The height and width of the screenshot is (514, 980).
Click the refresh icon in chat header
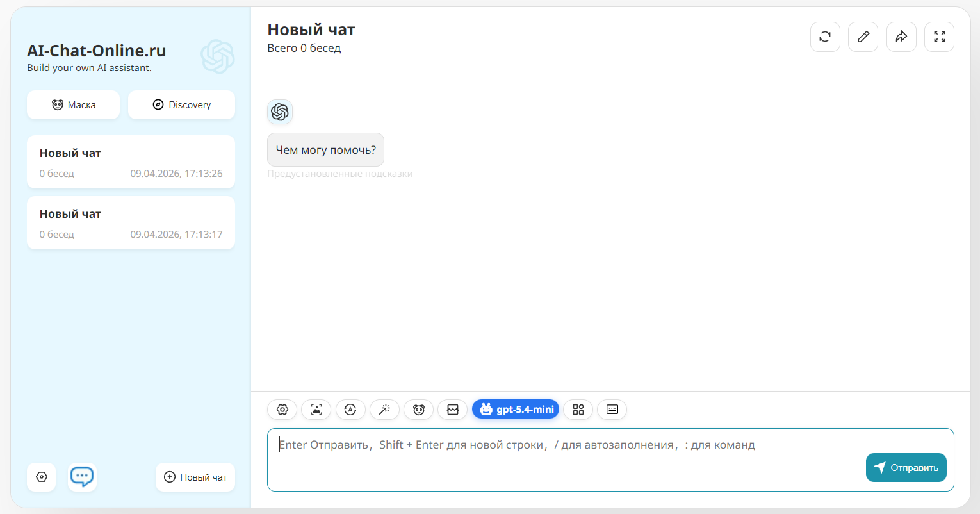[825, 37]
